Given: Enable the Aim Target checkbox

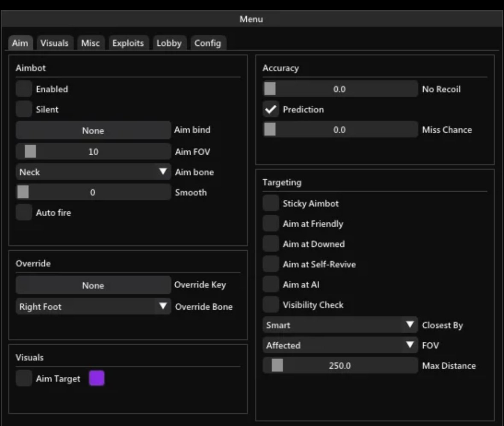Looking at the screenshot, I should point(24,379).
